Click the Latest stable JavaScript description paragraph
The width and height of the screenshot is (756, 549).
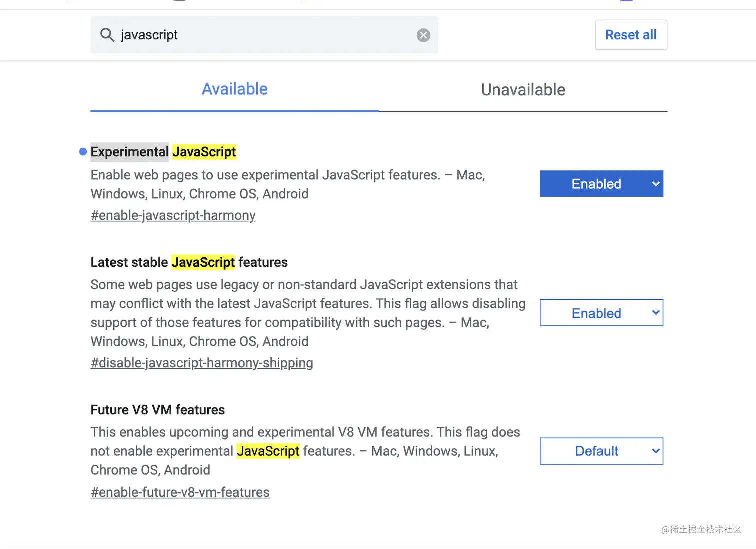pos(307,313)
